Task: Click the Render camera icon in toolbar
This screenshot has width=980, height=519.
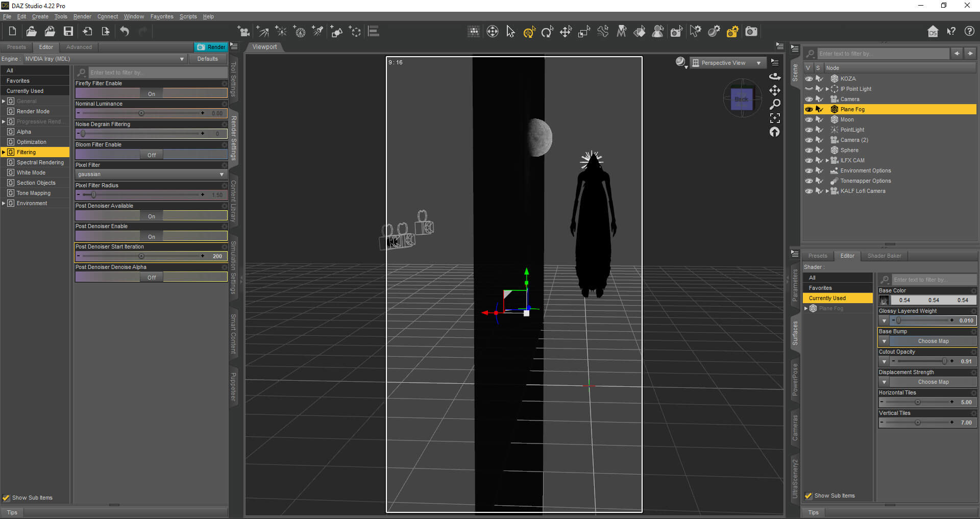Action: click(x=751, y=32)
